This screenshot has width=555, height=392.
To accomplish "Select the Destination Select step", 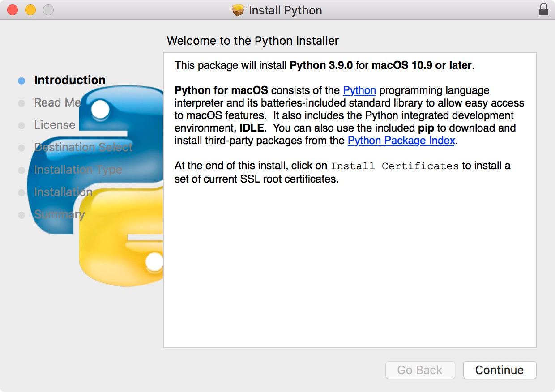I will point(83,147).
